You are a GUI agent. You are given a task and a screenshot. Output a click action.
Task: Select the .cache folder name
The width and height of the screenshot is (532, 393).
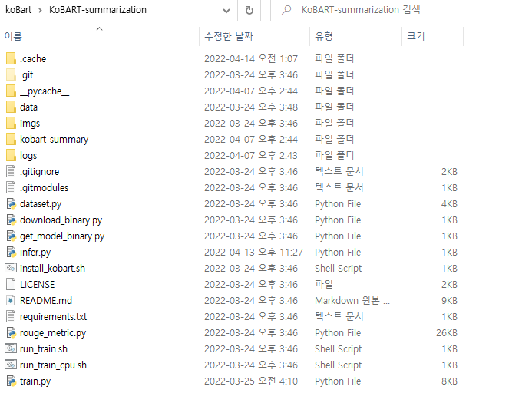(x=33, y=58)
